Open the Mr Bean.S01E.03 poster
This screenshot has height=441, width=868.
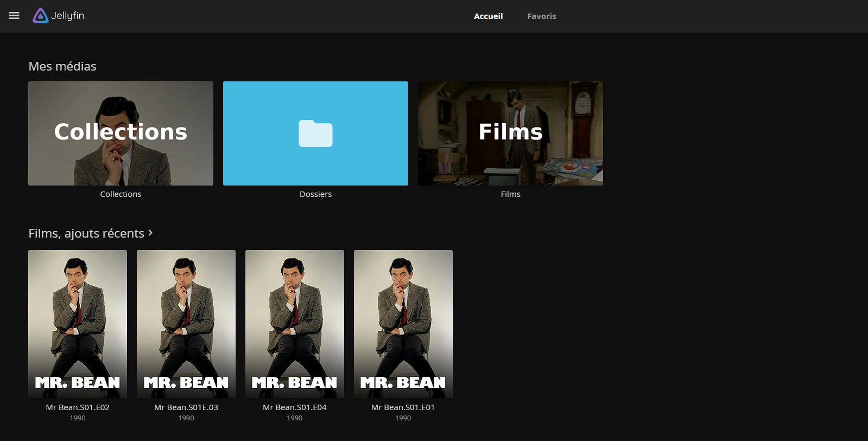coord(186,324)
